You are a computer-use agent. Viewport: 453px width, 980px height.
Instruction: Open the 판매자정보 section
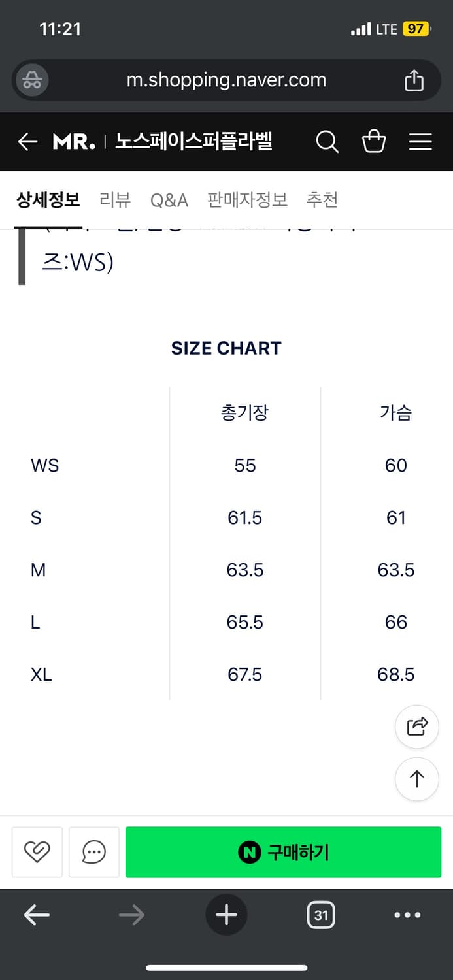(x=247, y=200)
